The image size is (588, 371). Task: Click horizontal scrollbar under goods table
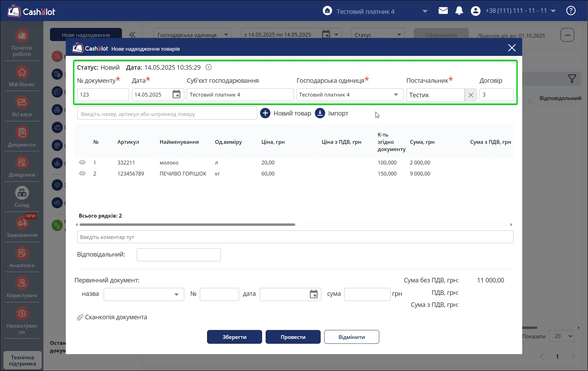[x=187, y=224]
